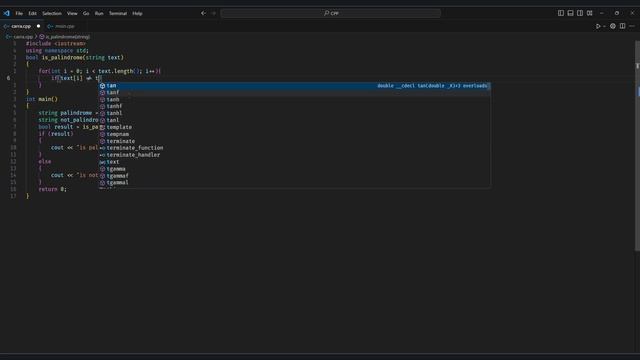Open the customize layout icon

tap(590, 13)
